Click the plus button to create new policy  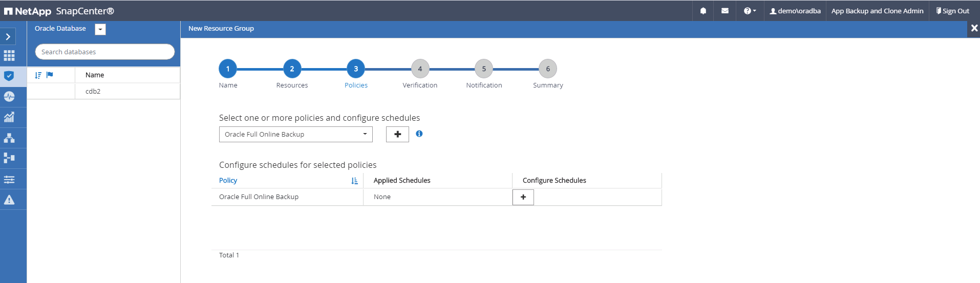pyautogui.click(x=397, y=135)
